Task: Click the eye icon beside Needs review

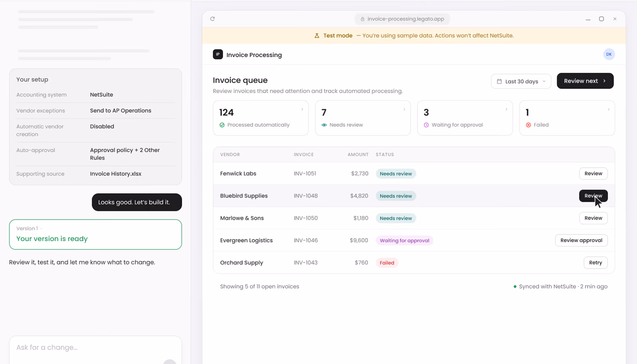Action: tap(324, 125)
